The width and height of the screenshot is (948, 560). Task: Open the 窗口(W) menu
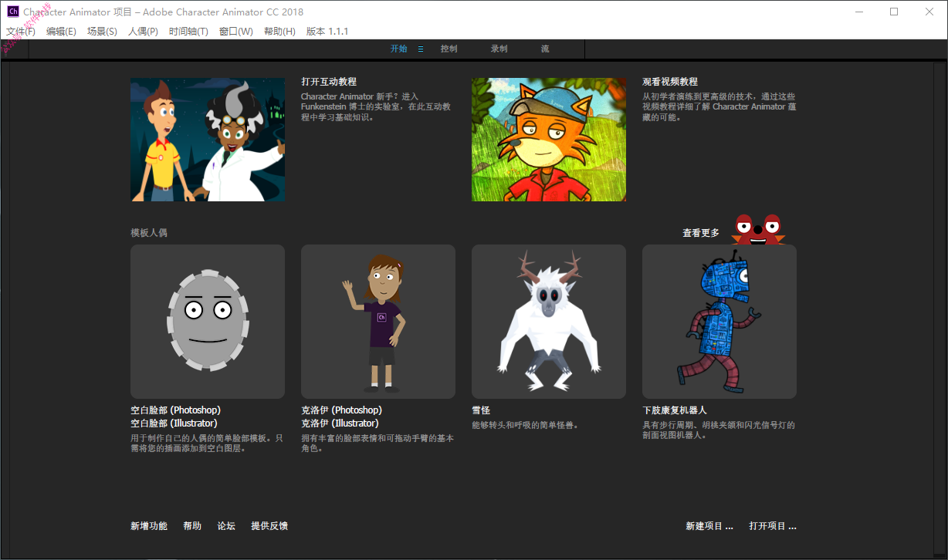[x=235, y=32]
